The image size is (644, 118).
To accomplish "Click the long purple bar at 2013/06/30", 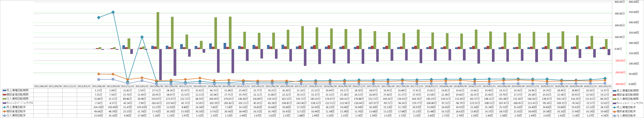I will pyautogui.click(x=161, y=65).
